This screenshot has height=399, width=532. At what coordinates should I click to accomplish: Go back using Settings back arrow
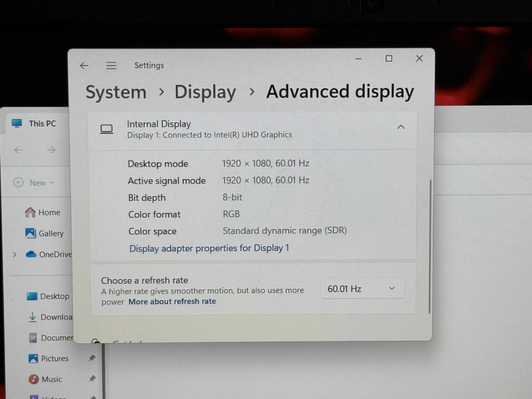pyautogui.click(x=84, y=65)
